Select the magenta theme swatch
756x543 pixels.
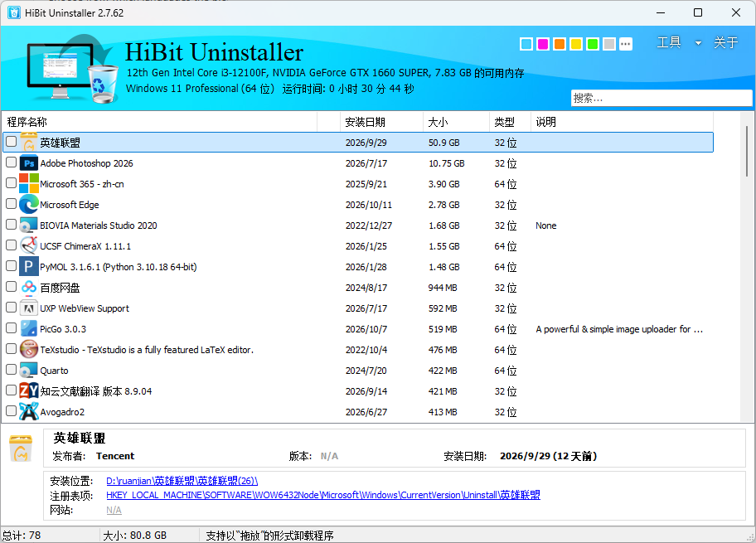(543, 44)
